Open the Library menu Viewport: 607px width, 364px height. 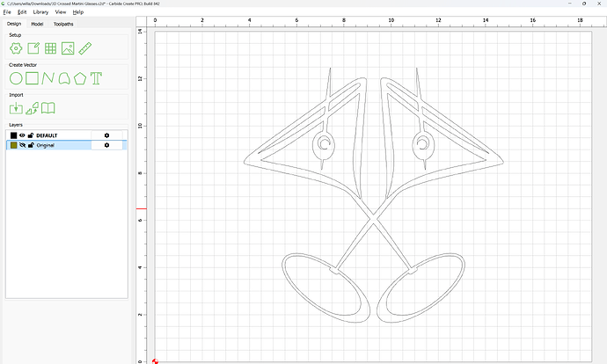pyautogui.click(x=40, y=12)
